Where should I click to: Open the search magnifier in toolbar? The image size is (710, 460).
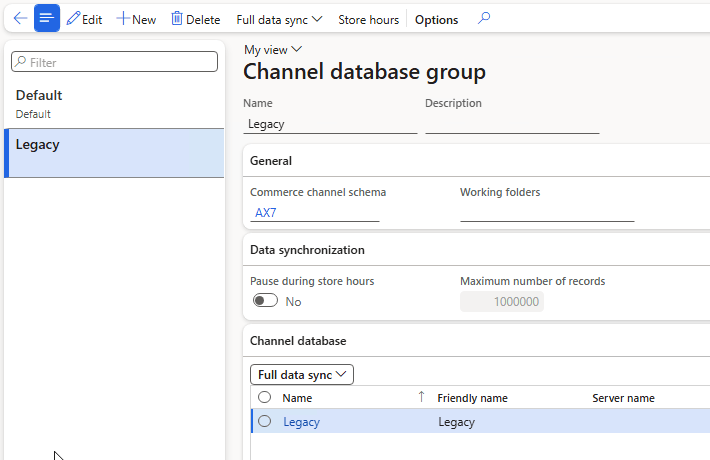point(484,19)
